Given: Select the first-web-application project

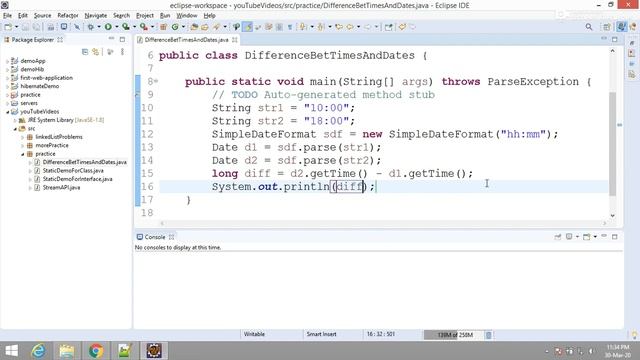Looking at the screenshot, I should 47,78.
